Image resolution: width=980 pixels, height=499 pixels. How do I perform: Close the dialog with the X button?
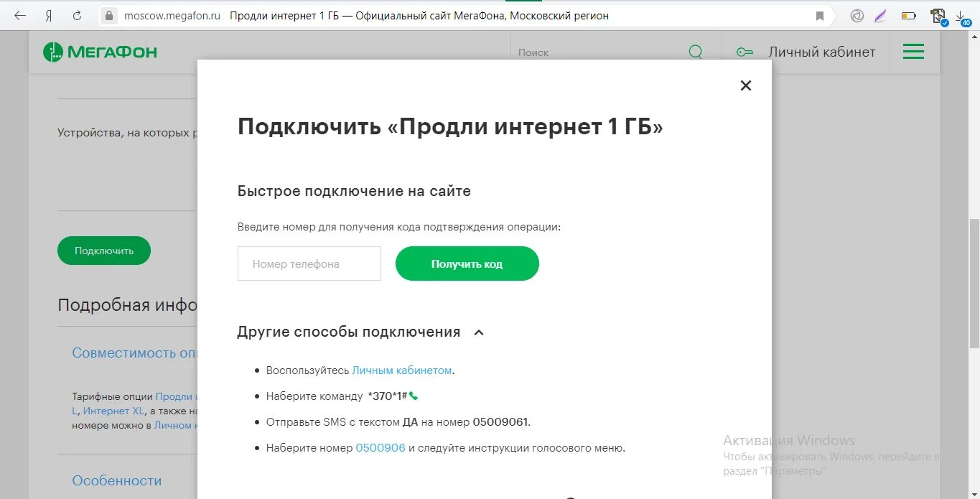pos(746,85)
